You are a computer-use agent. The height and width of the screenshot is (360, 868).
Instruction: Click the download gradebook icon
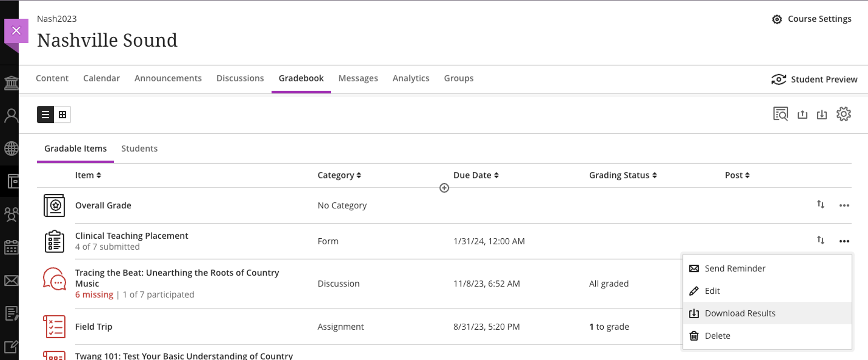[x=822, y=115]
